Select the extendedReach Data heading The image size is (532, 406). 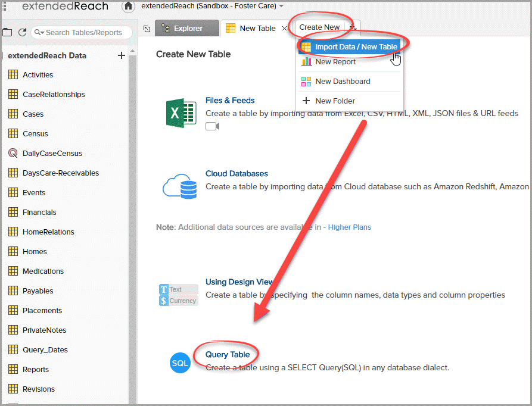47,55
